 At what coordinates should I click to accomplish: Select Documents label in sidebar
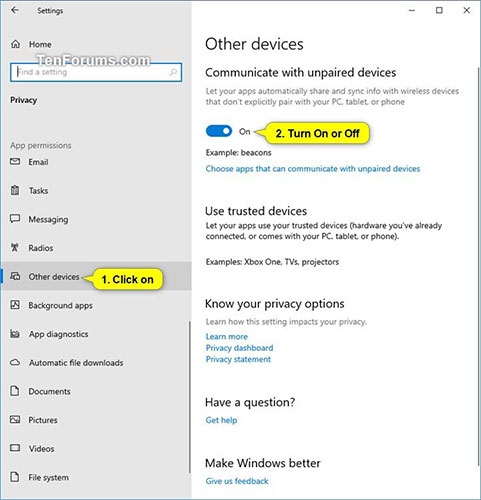pos(49,391)
